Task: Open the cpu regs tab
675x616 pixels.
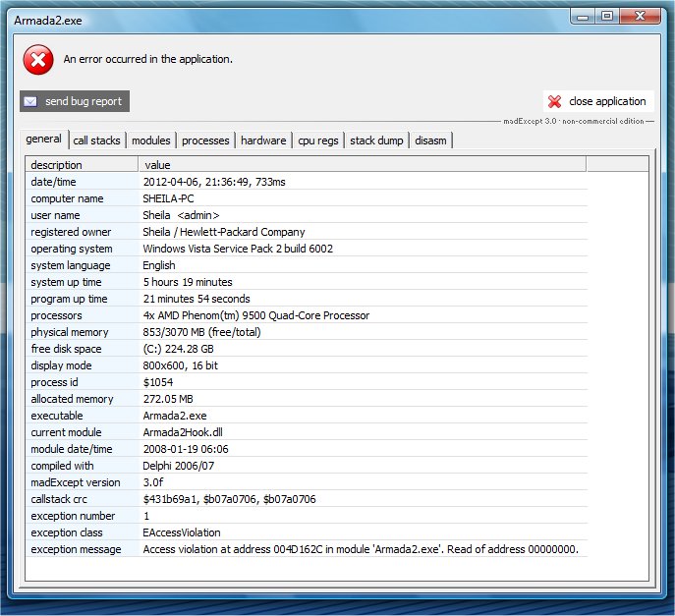Action: click(x=318, y=140)
